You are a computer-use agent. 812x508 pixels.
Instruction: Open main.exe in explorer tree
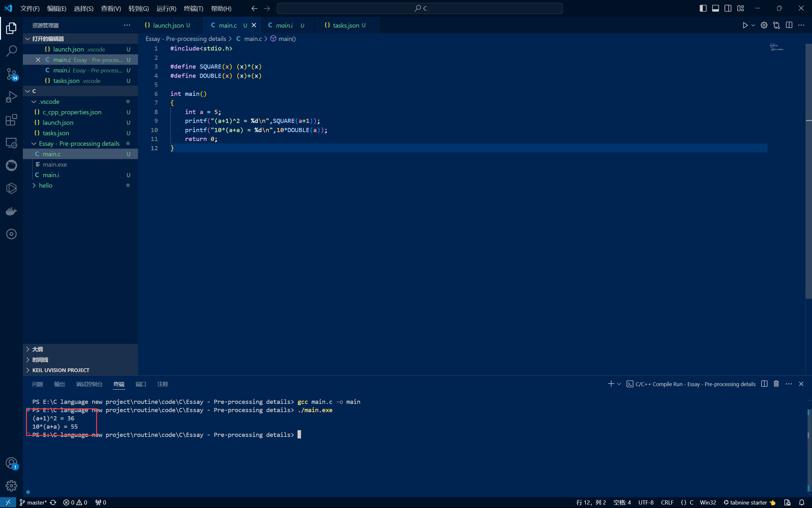[x=81, y=164]
